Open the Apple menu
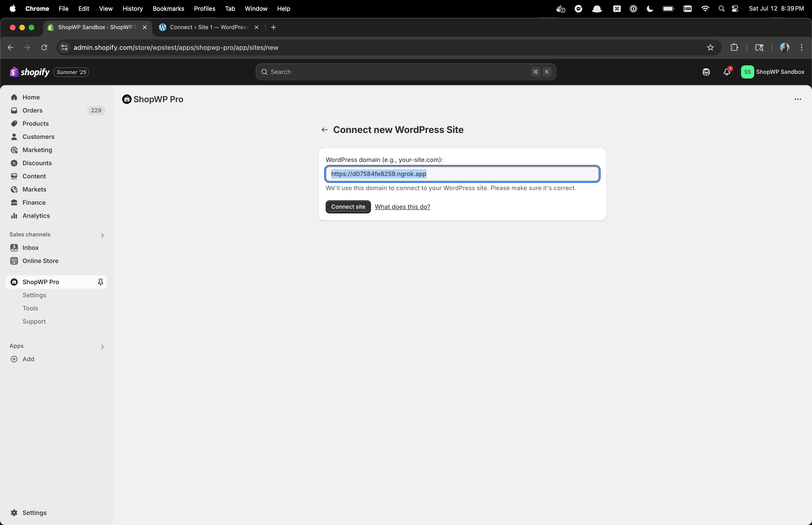Screen dimensions: 812x525 (13, 8)
